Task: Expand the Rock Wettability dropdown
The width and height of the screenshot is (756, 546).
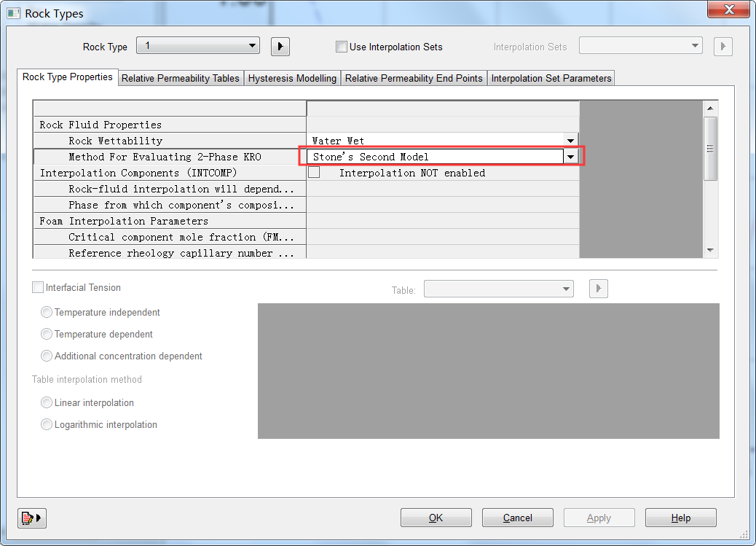Action: pos(570,141)
